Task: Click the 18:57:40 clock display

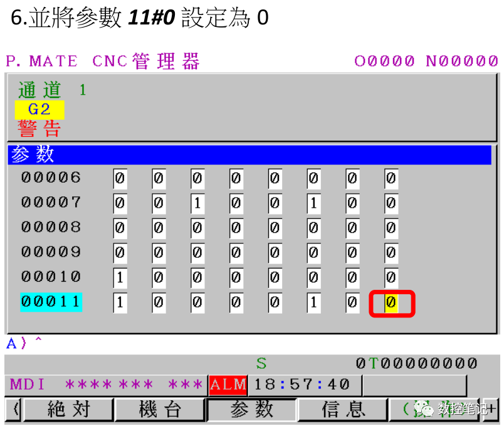Action: pyautogui.click(x=302, y=385)
